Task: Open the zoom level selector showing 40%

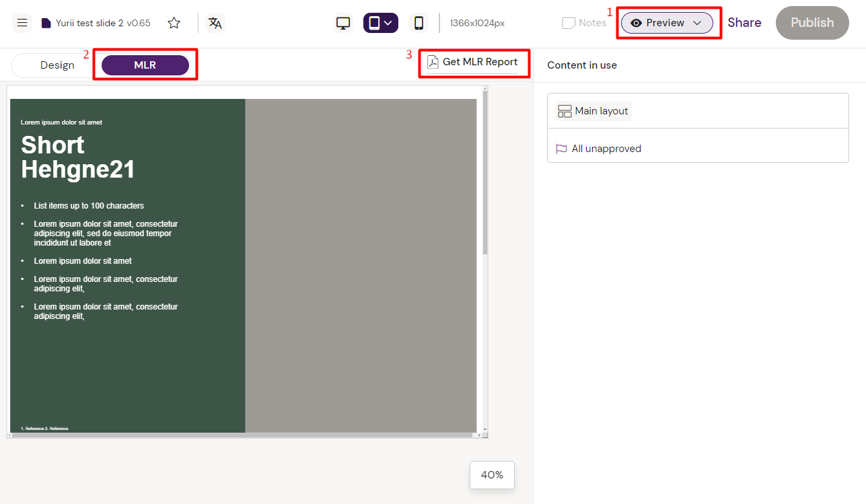Action: (x=492, y=475)
